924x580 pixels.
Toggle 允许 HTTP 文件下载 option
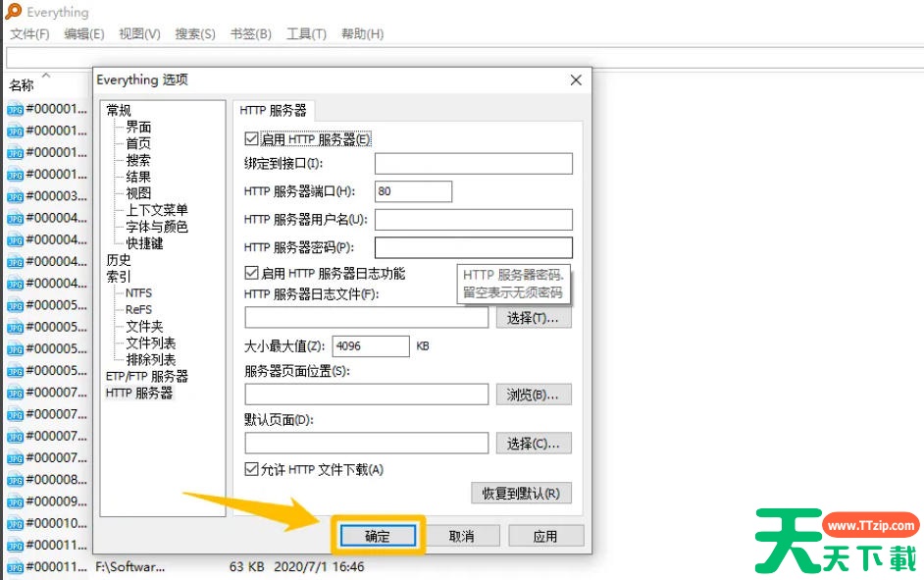251,469
